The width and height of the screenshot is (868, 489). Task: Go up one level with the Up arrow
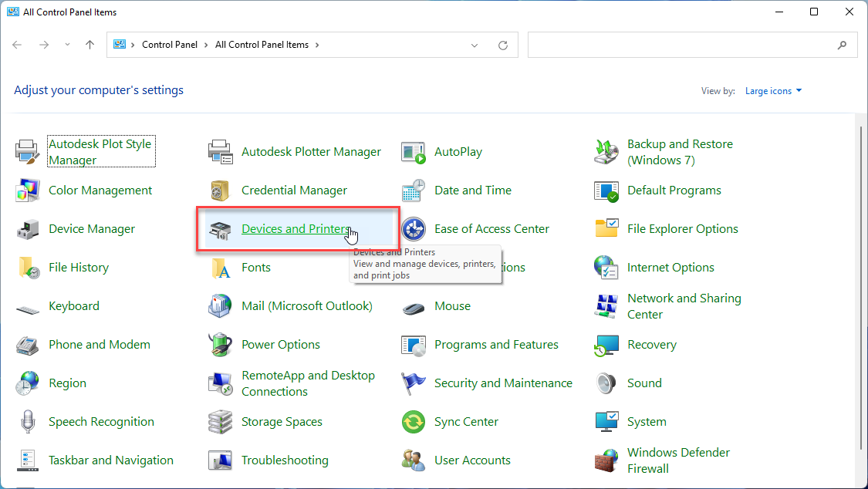pyautogui.click(x=90, y=45)
